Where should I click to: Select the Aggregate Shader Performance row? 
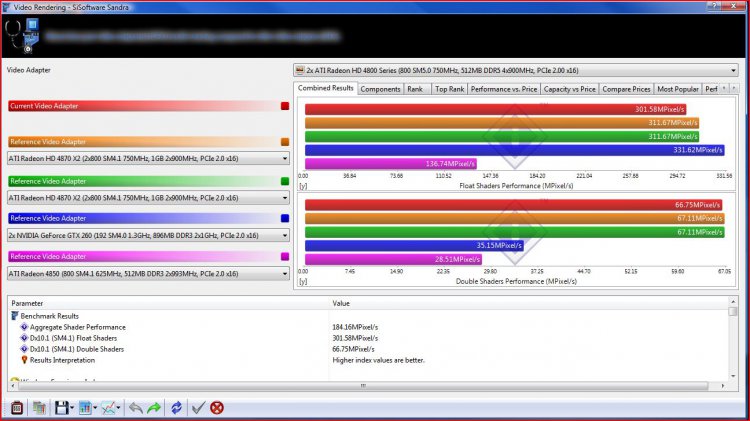coord(368,327)
